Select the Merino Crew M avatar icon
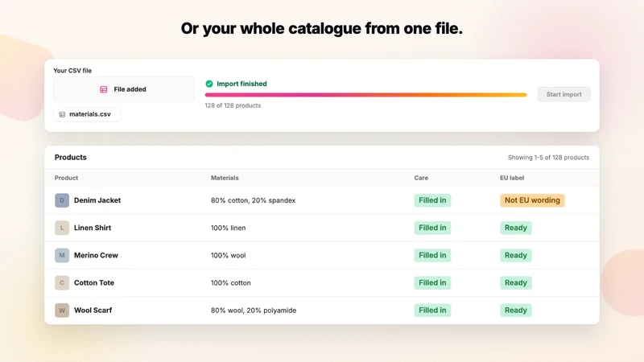The image size is (644, 362). click(62, 255)
